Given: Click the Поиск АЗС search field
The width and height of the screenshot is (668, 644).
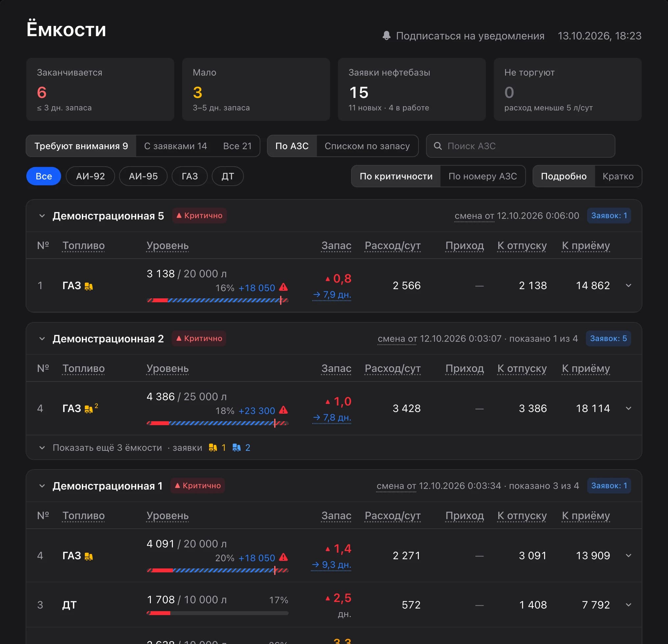Looking at the screenshot, I should tap(520, 146).
